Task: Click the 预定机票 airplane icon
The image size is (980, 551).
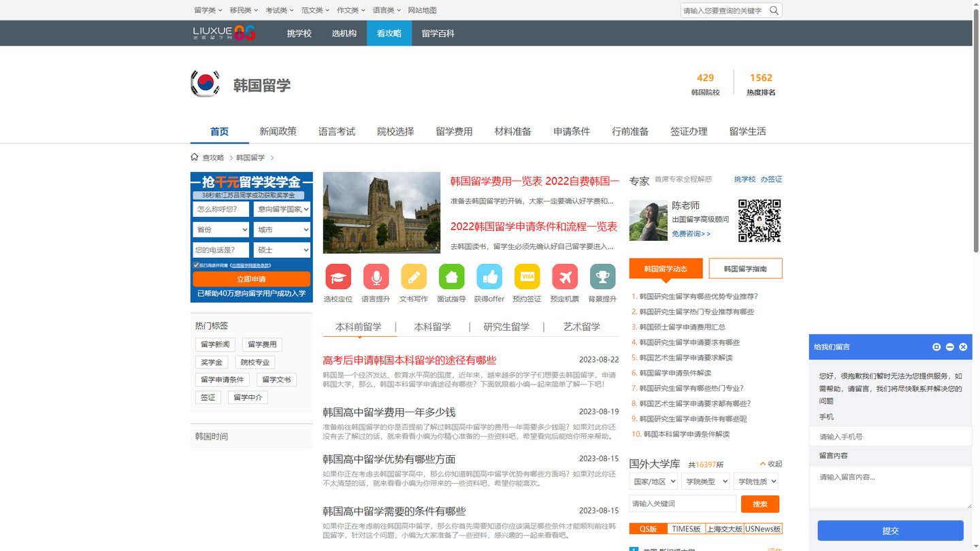Action: (x=565, y=277)
